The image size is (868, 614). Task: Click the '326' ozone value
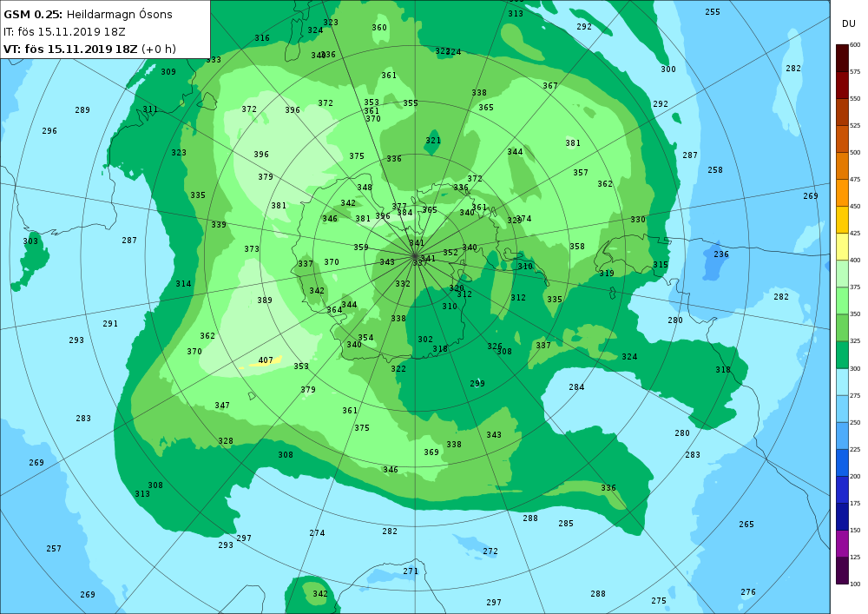coord(495,346)
